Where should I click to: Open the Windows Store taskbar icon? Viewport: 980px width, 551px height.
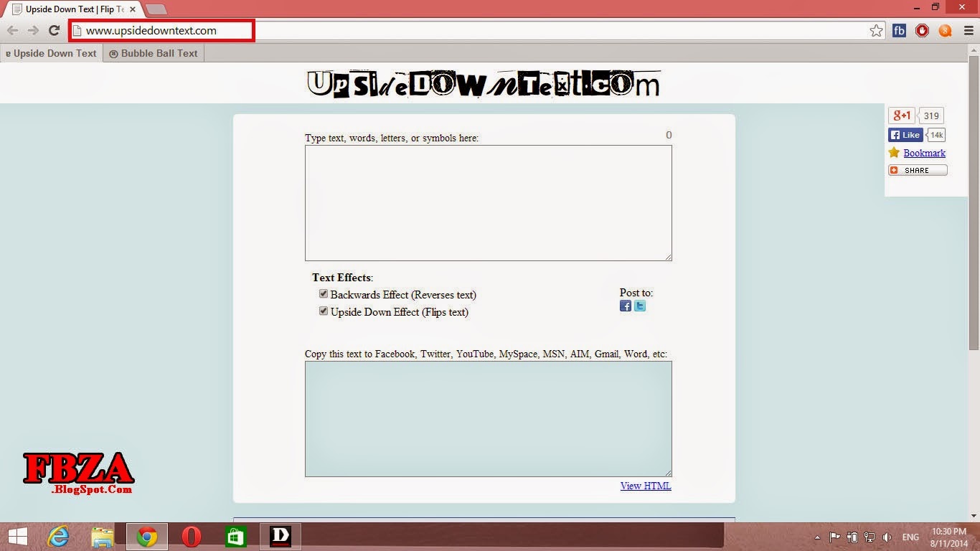[236, 537]
